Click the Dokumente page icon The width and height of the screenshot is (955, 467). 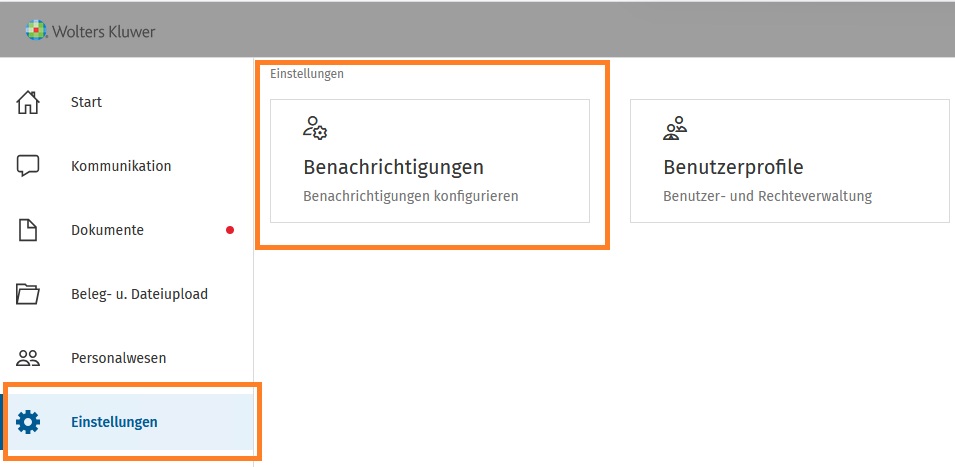pos(27,230)
